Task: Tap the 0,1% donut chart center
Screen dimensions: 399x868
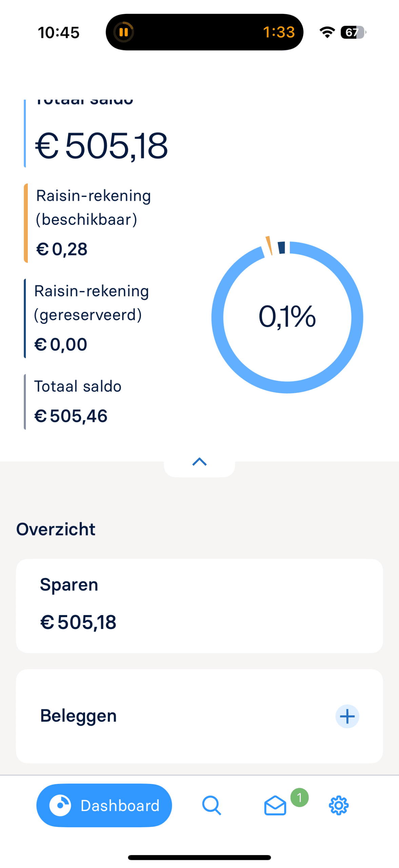Action: pos(287,317)
